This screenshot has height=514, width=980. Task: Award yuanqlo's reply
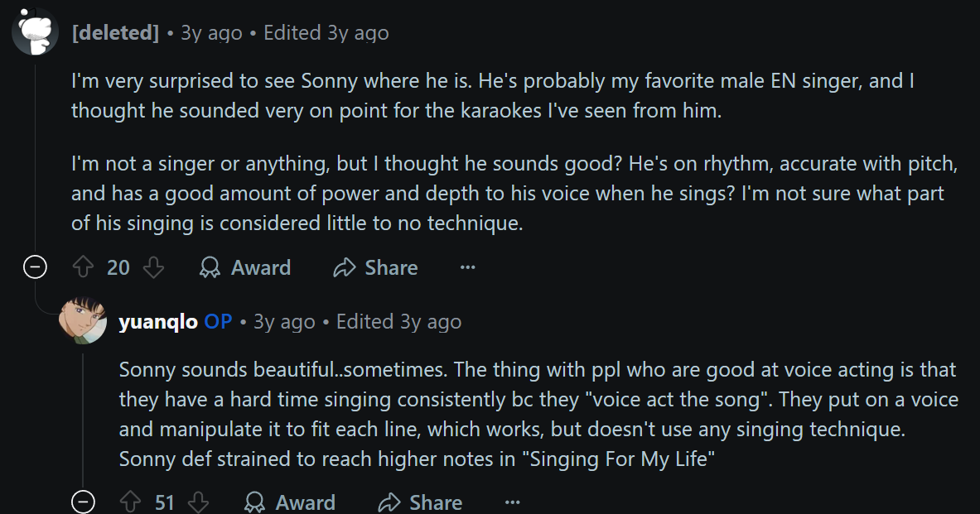tap(290, 502)
